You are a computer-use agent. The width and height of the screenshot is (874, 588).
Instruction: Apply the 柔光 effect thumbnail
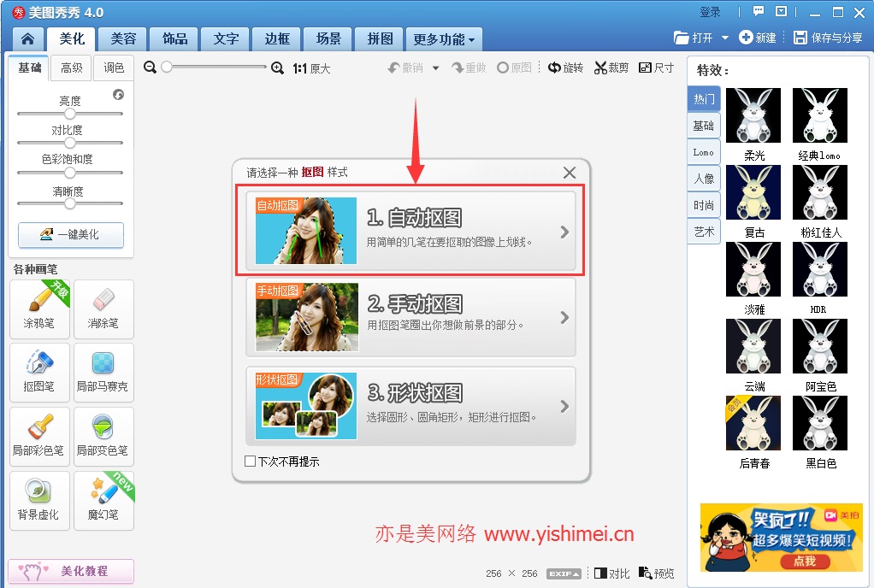pyautogui.click(x=753, y=116)
